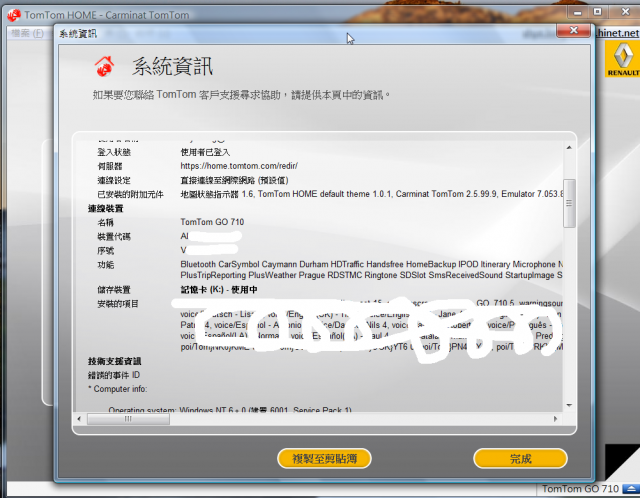
Task: Click the vertical scrollbar thumb
Action: (x=569, y=203)
